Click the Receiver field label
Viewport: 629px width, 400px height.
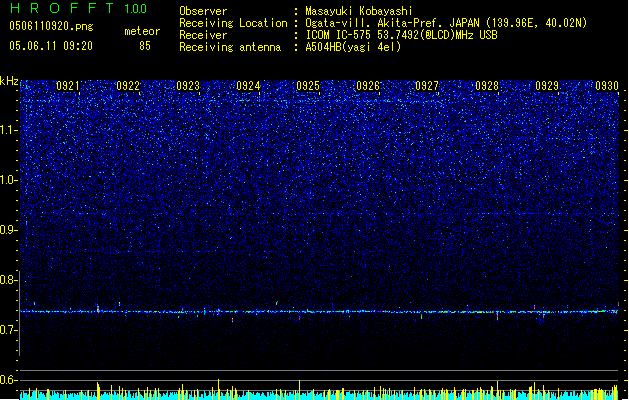point(203,35)
